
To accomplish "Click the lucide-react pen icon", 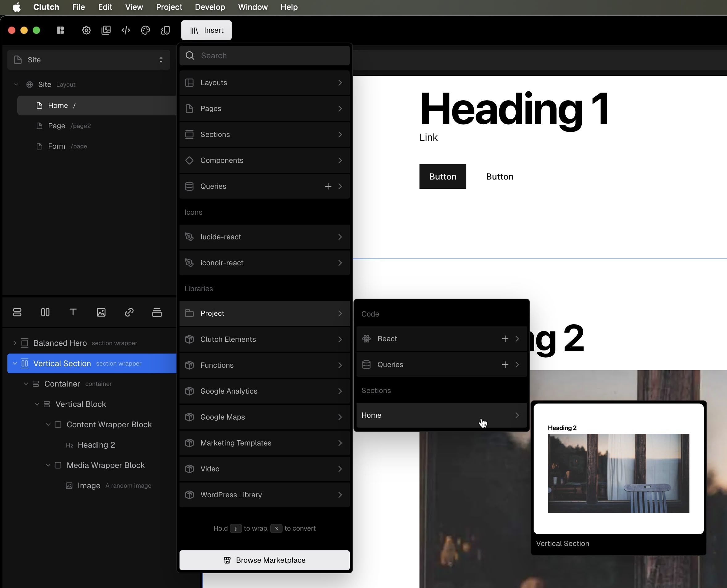I will (x=189, y=237).
